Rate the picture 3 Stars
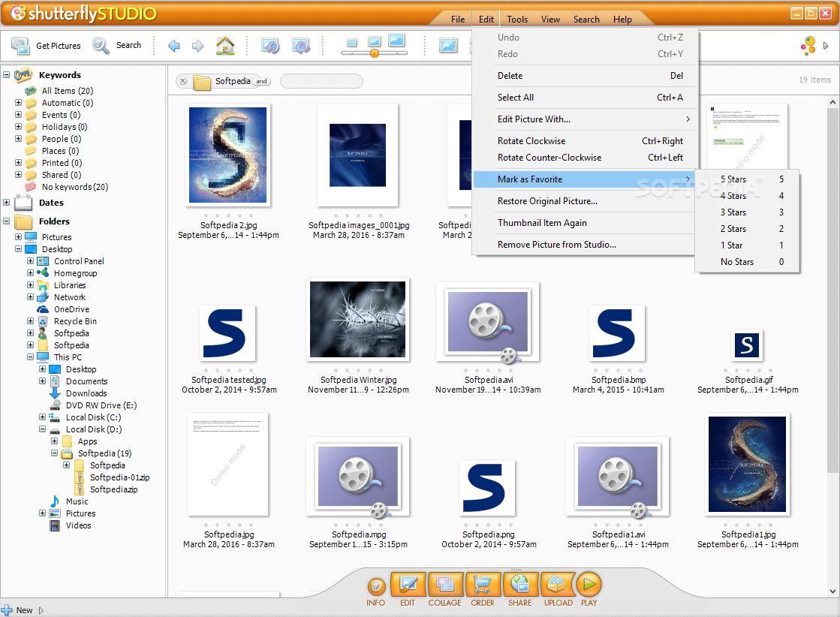The height and width of the screenshot is (617, 840). (x=748, y=212)
